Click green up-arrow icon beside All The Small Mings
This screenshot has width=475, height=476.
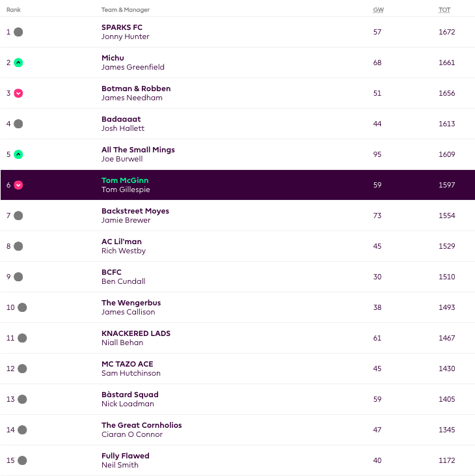click(18, 154)
